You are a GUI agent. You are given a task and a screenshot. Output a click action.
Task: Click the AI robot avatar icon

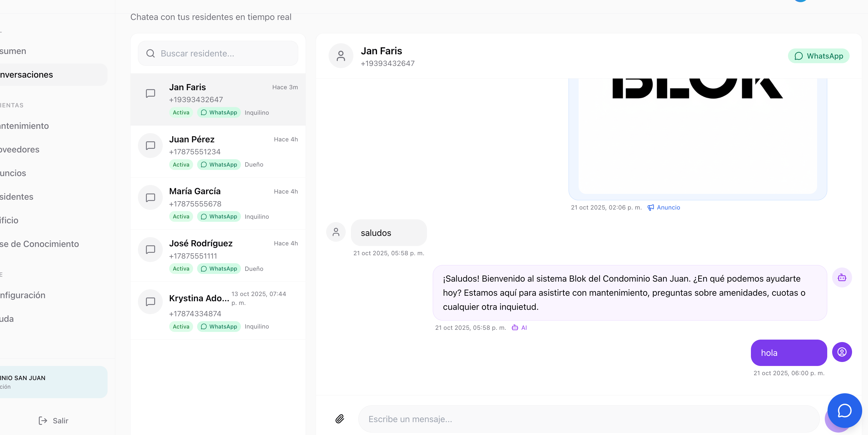point(842,278)
